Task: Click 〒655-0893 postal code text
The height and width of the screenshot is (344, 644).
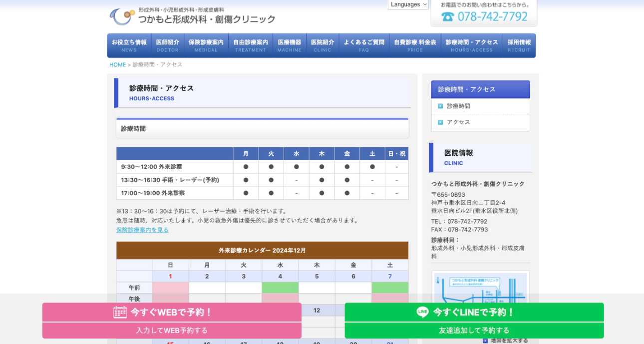Action: (x=448, y=195)
